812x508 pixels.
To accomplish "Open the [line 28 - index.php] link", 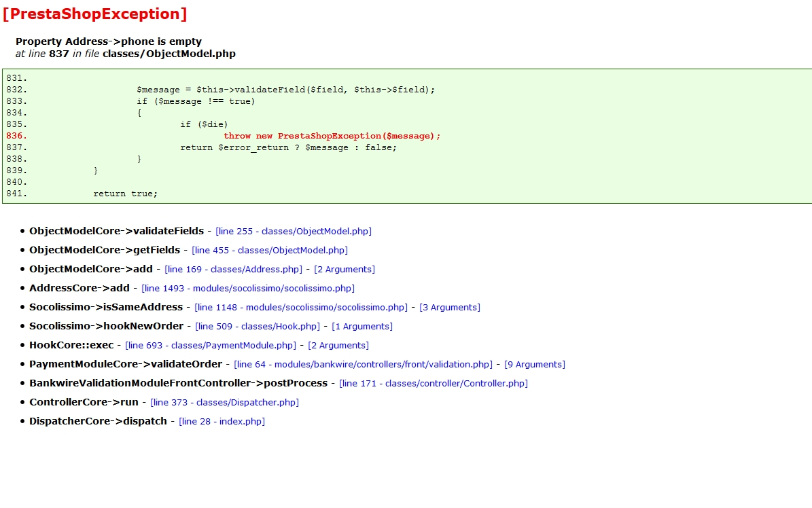I will point(222,422).
